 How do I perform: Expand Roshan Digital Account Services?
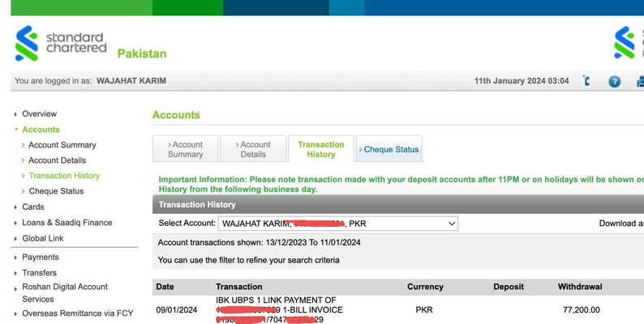65,293
